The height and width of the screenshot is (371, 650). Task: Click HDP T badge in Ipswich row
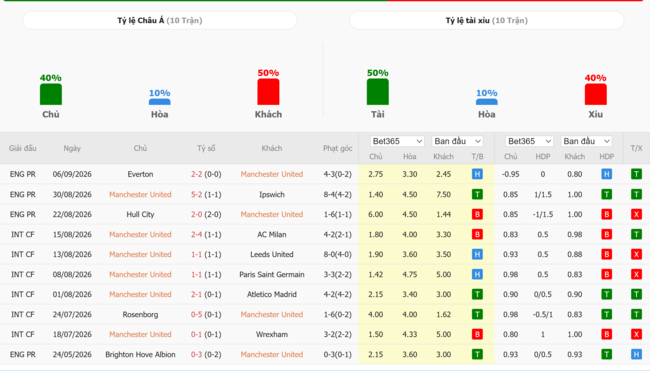click(x=606, y=194)
